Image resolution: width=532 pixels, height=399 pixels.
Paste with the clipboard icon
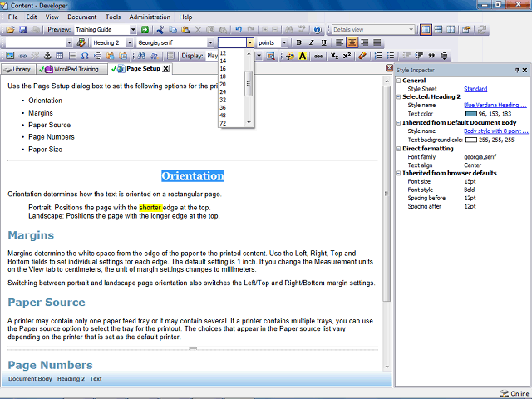point(185,30)
